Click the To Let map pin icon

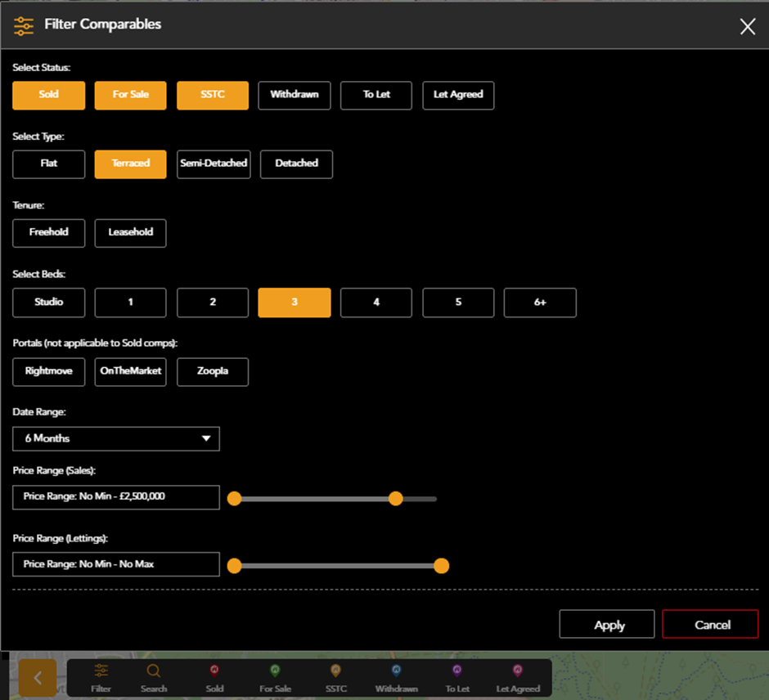456,671
